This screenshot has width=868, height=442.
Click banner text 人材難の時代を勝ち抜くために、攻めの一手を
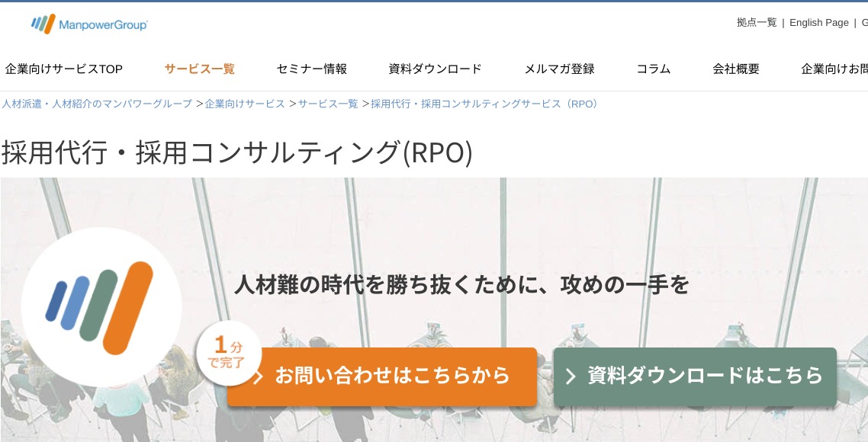[461, 285]
